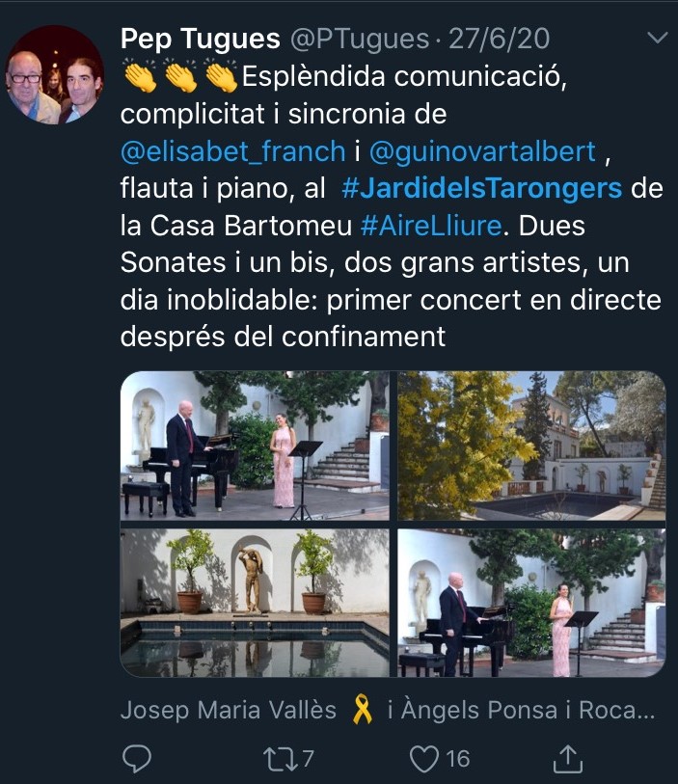View photo of yellow tree and villa

[531, 446]
